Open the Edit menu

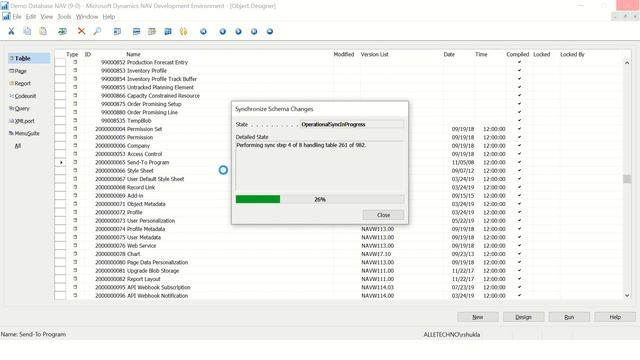31,17
